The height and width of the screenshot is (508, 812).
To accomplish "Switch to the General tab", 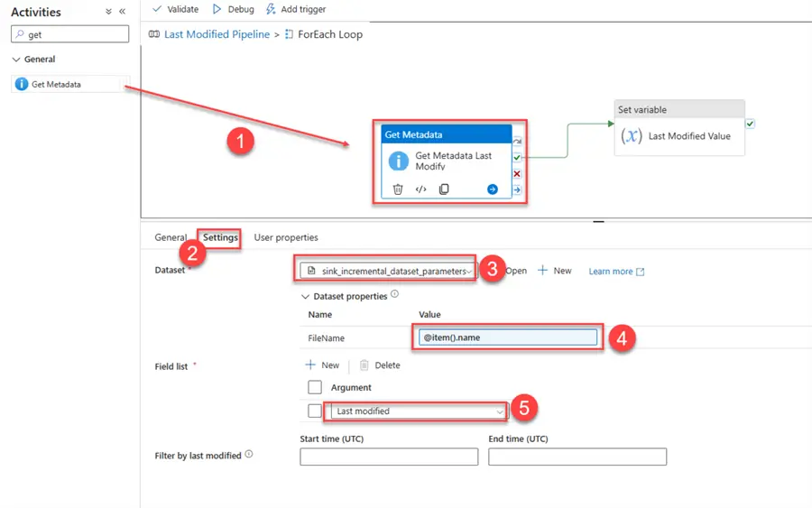I will pyautogui.click(x=171, y=238).
